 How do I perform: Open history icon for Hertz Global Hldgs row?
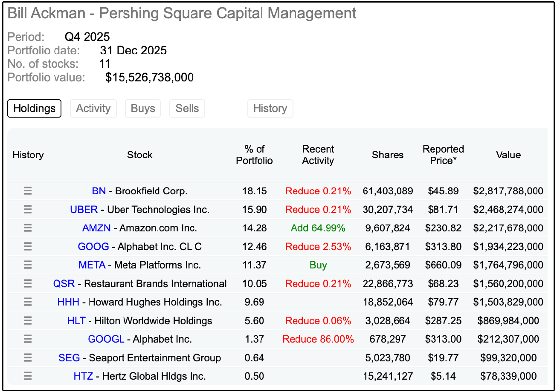[28, 376]
